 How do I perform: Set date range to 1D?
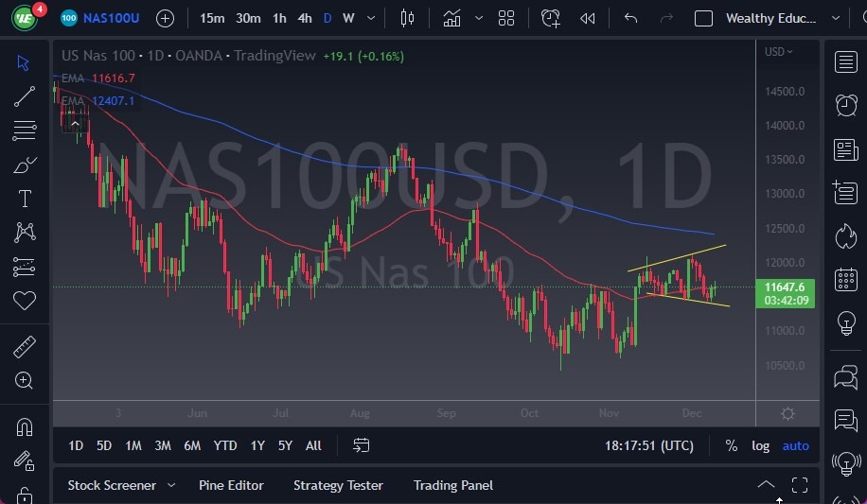point(76,445)
